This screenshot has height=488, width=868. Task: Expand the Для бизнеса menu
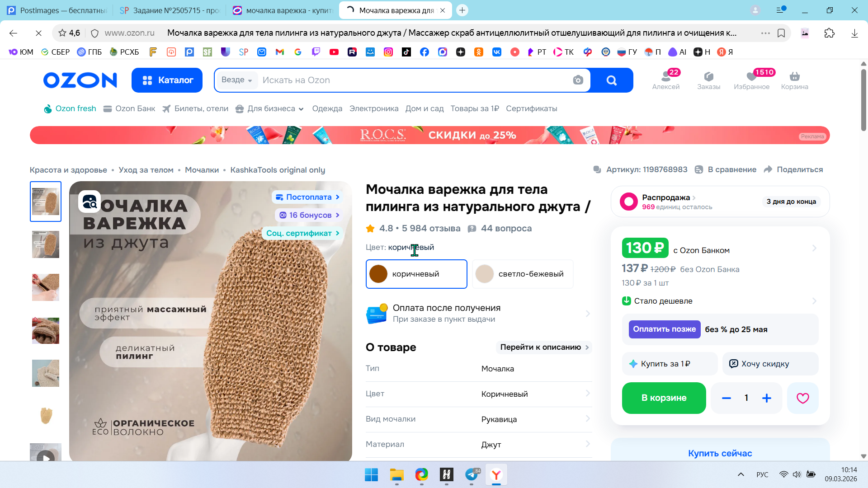270,109
